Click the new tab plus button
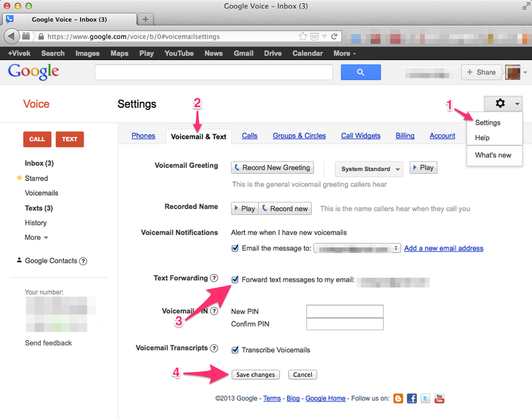This screenshot has height=419, width=532. point(145,20)
